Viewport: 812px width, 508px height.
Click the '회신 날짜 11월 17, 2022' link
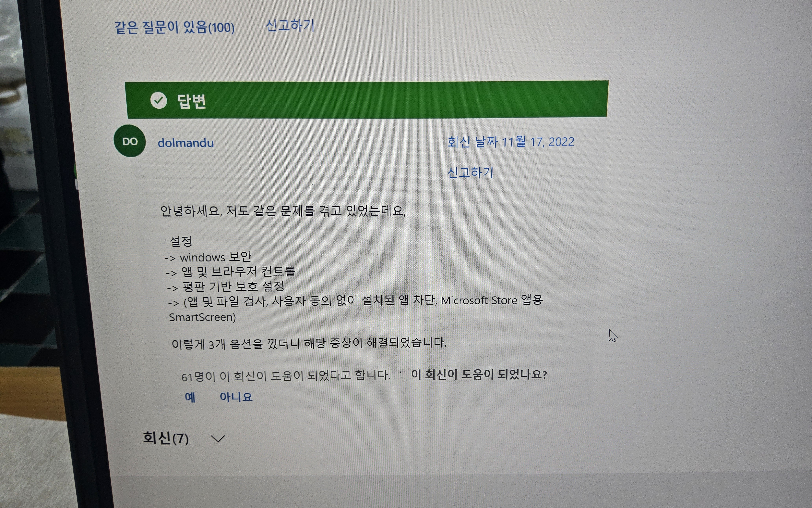[x=511, y=142]
